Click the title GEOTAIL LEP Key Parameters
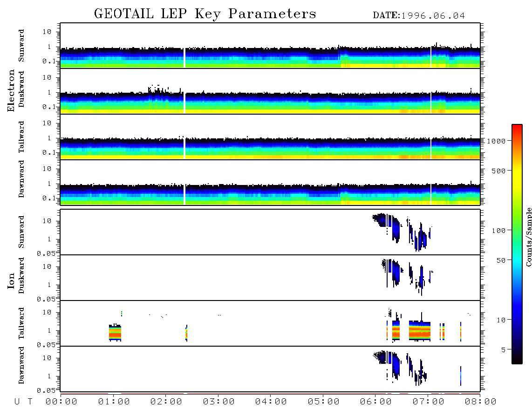Image resolution: width=532 pixels, height=410 pixels. (205, 14)
